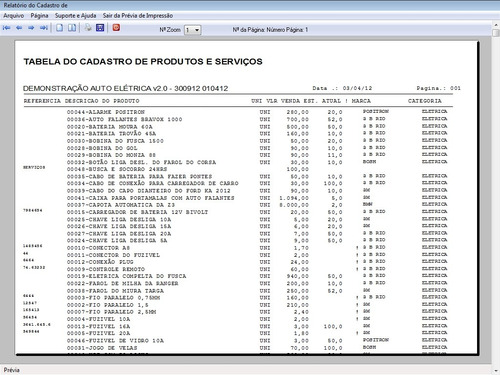Click the price '8.000,00' value
The width and height of the screenshot is (500, 375).
click(294, 205)
